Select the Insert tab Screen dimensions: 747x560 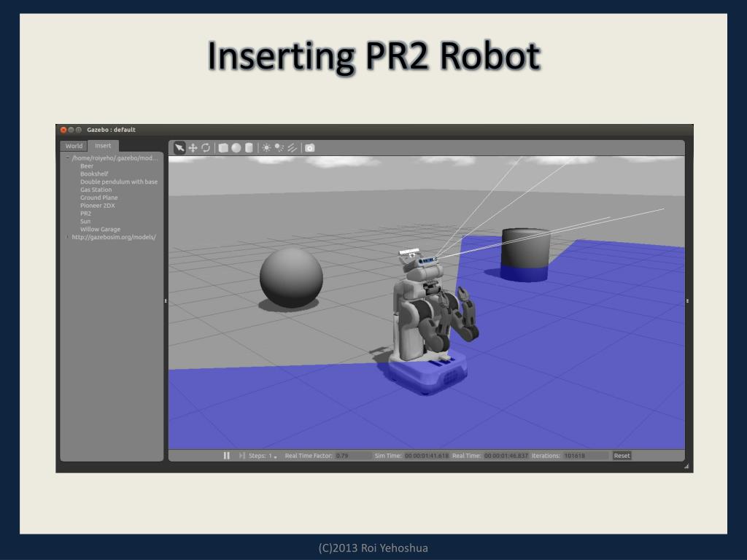coord(103,146)
